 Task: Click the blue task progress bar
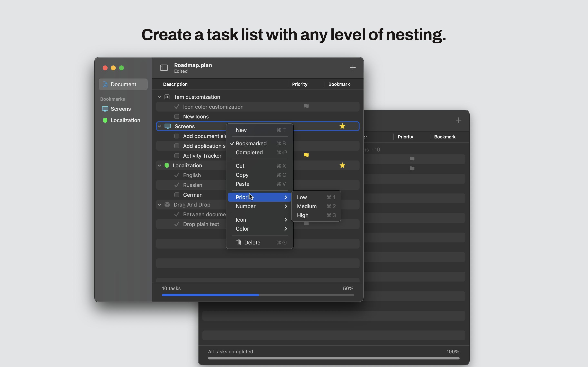[210, 295]
